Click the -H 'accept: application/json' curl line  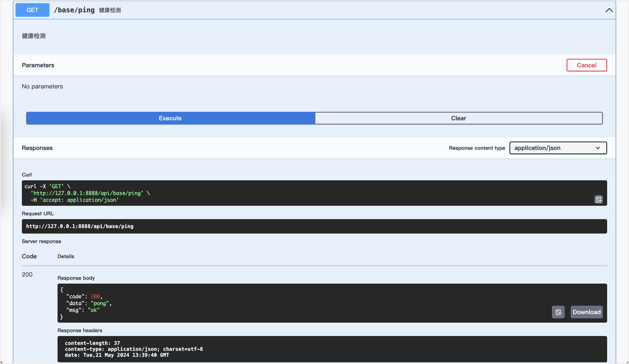click(75, 200)
